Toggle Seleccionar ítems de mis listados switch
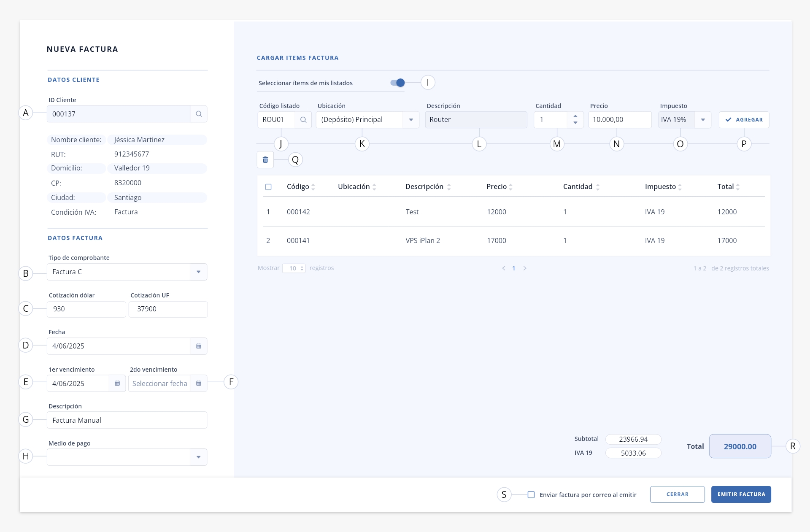The height and width of the screenshot is (532, 810). coord(397,83)
